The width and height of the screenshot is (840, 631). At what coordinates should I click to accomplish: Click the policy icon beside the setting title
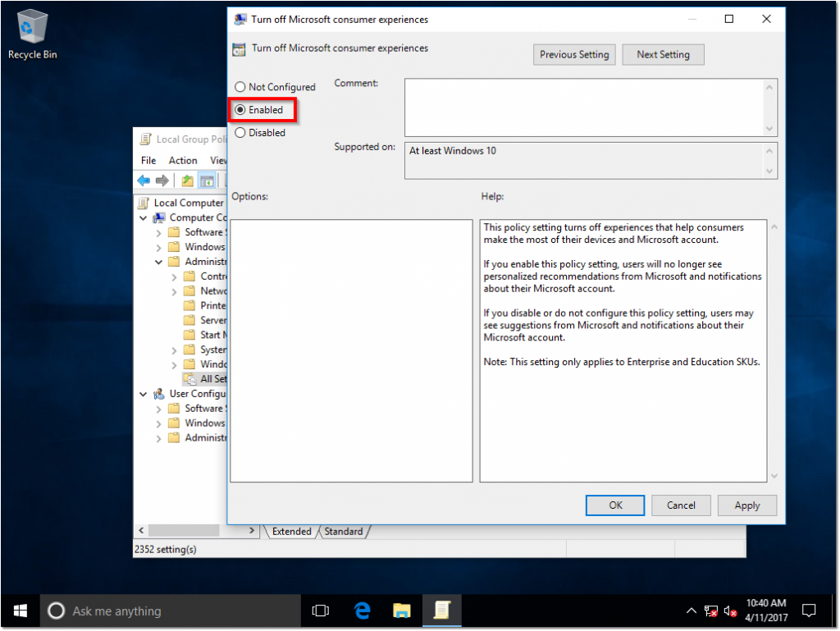point(239,49)
